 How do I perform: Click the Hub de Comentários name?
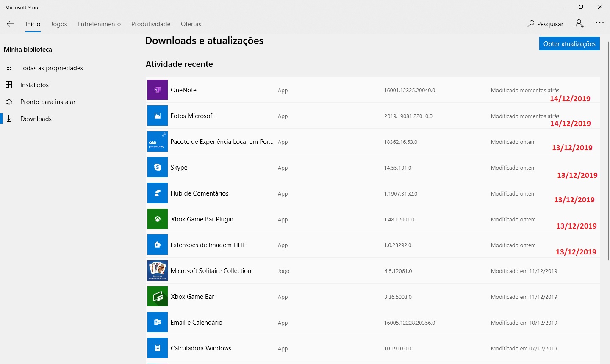point(200,193)
